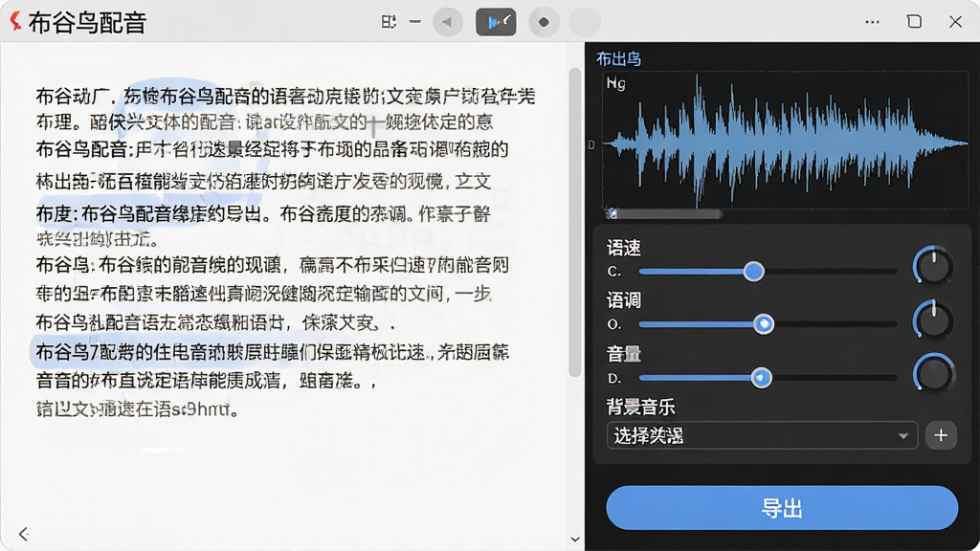Click the line starting with 布谷鸟配音:

click(x=272, y=150)
